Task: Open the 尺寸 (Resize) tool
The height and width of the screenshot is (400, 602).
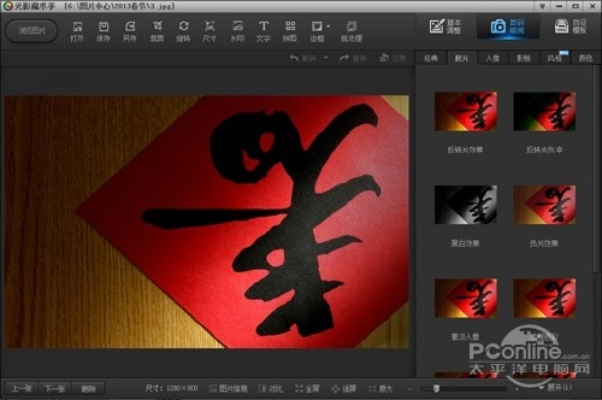Action: pyautogui.click(x=210, y=30)
